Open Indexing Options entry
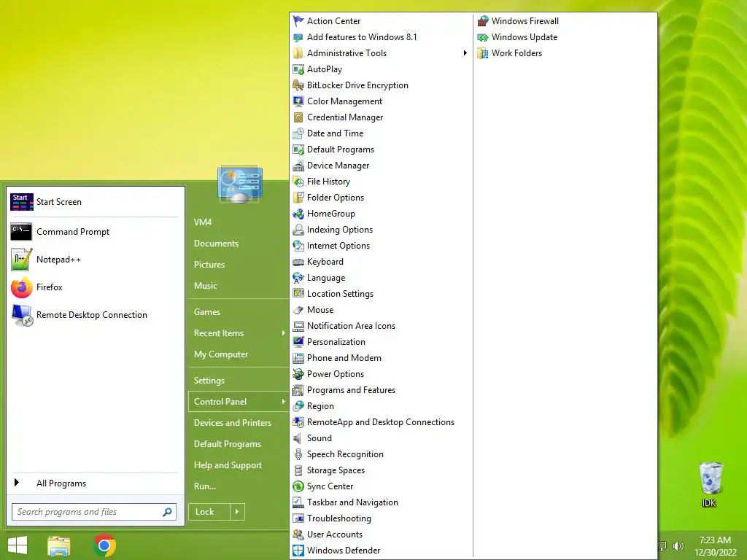 click(x=340, y=230)
